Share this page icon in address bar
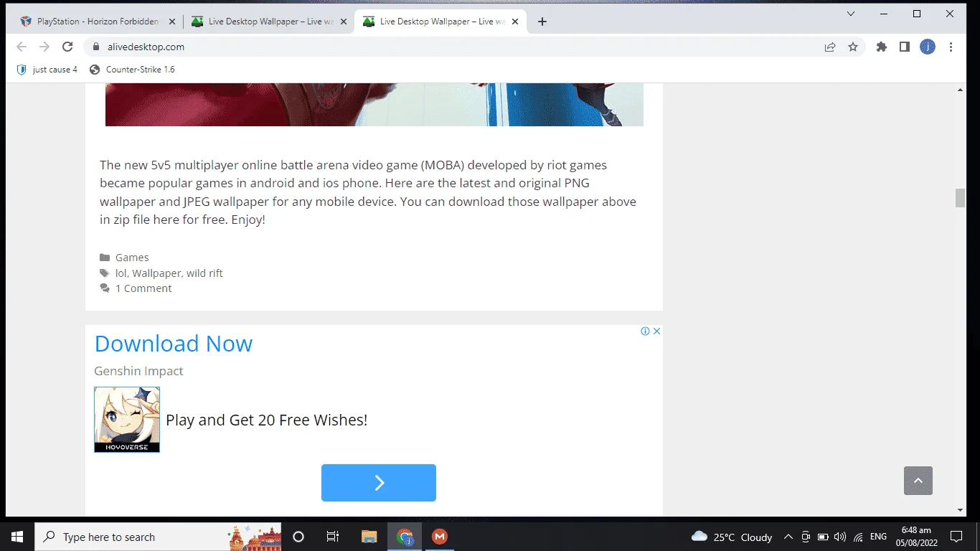The height and width of the screenshot is (551, 980). 830,47
